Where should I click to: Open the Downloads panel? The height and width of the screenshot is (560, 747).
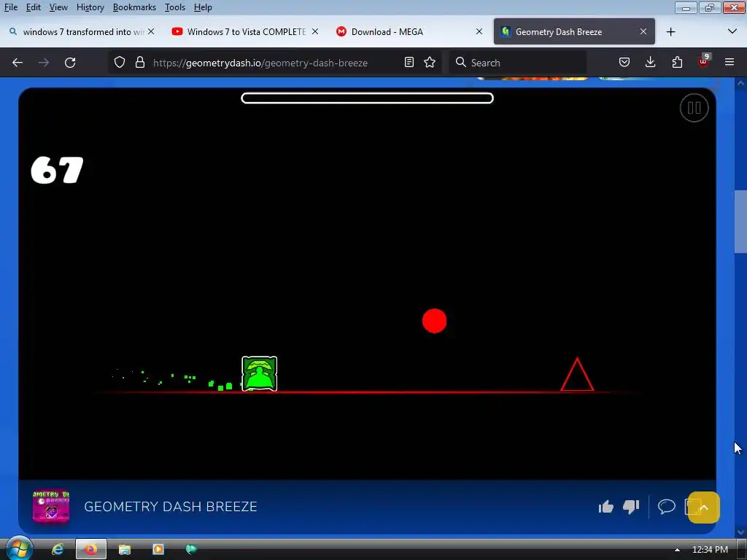[650, 63]
